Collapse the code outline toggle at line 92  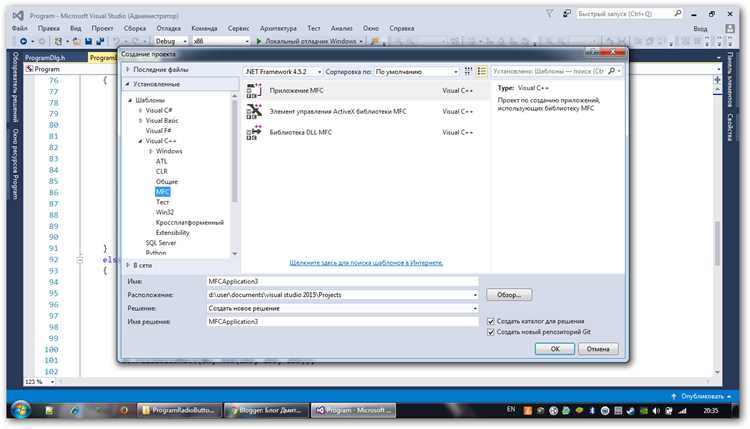pos(79,260)
